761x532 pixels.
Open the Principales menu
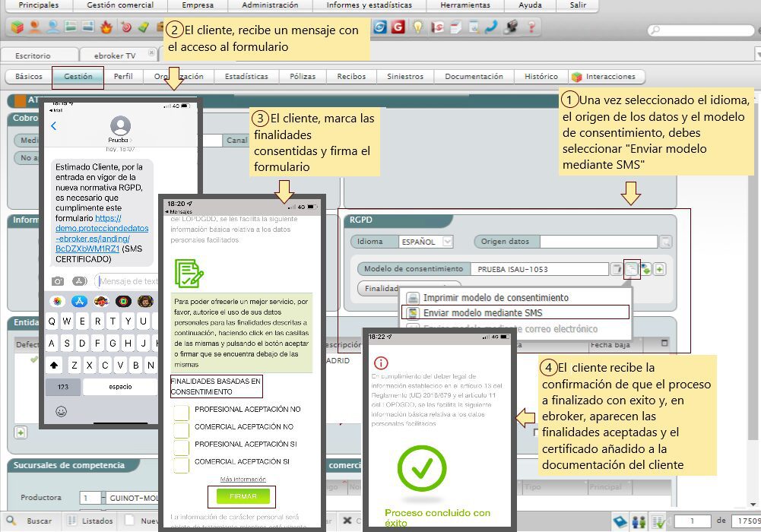(x=39, y=5)
